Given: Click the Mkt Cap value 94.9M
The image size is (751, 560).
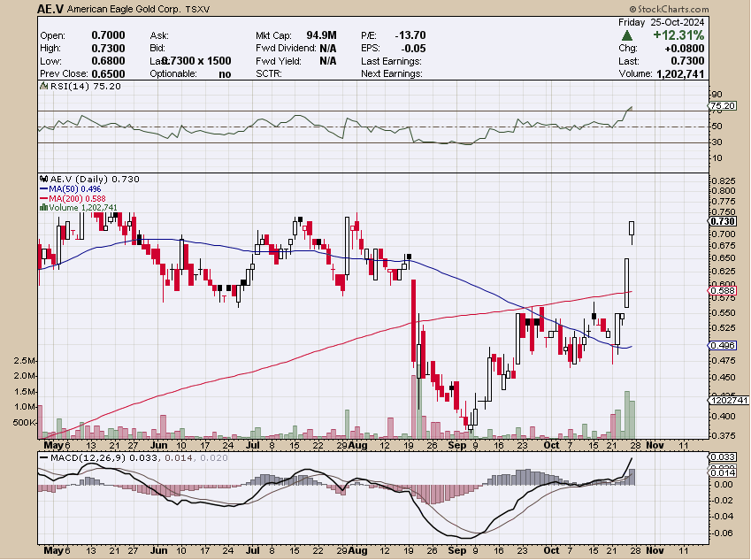Looking at the screenshot, I should 321,35.
